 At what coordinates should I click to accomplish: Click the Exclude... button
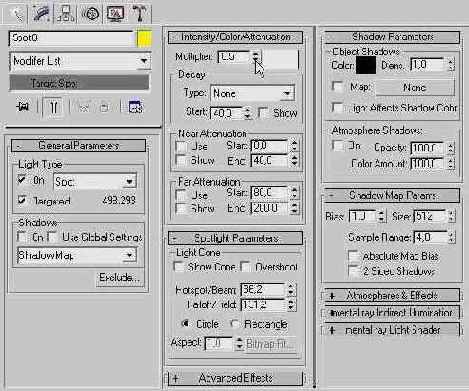click(119, 277)
